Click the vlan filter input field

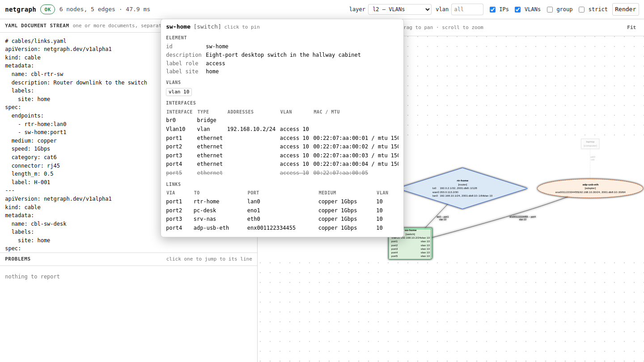[x=467, y=9]
